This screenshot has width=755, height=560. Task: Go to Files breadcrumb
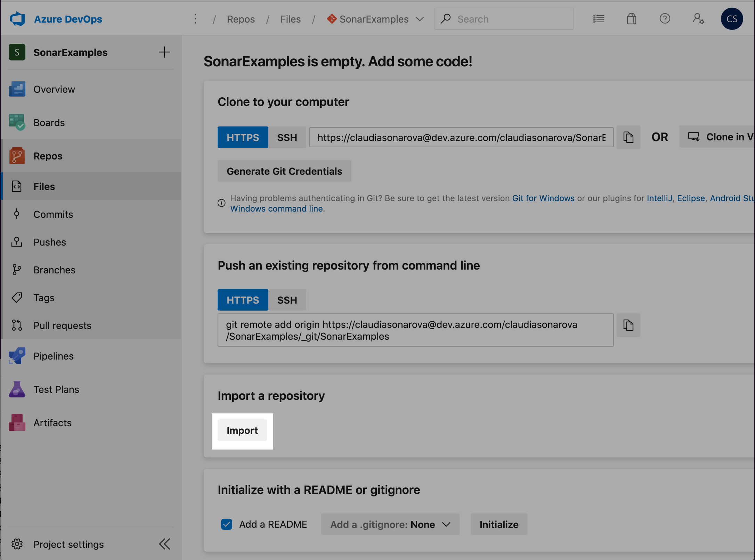291,19
